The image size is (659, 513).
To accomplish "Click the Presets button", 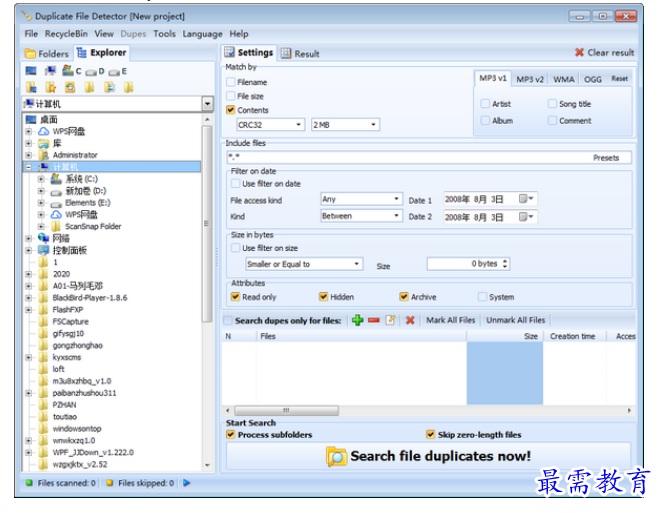I will [606, 158].
